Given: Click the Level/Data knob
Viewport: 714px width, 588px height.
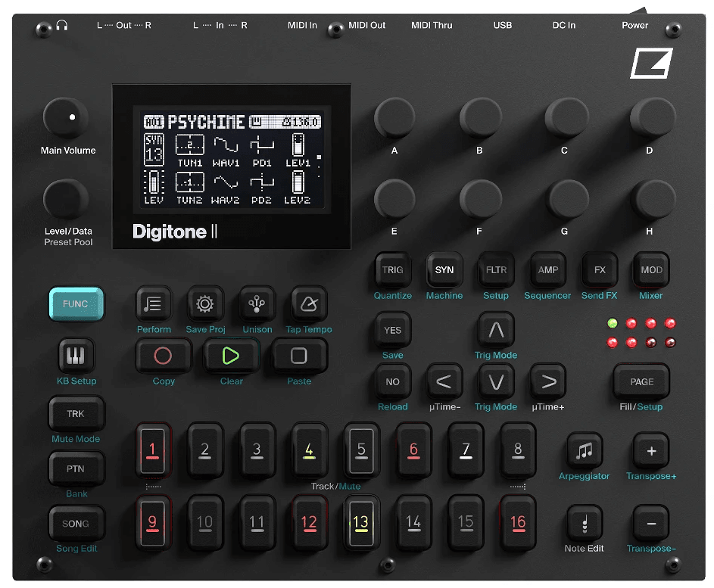Looking at the screenshot, I should click(x=66, y=199).
